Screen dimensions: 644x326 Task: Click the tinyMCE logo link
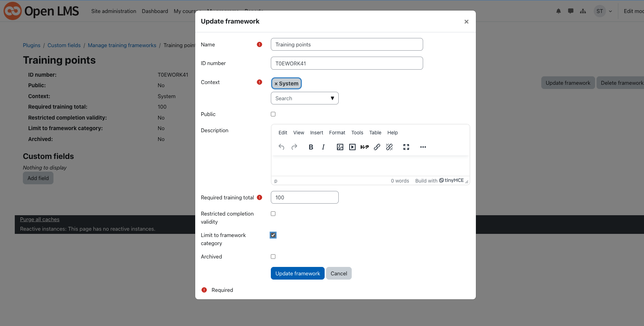pyautogui.click(x=452, y=180)
